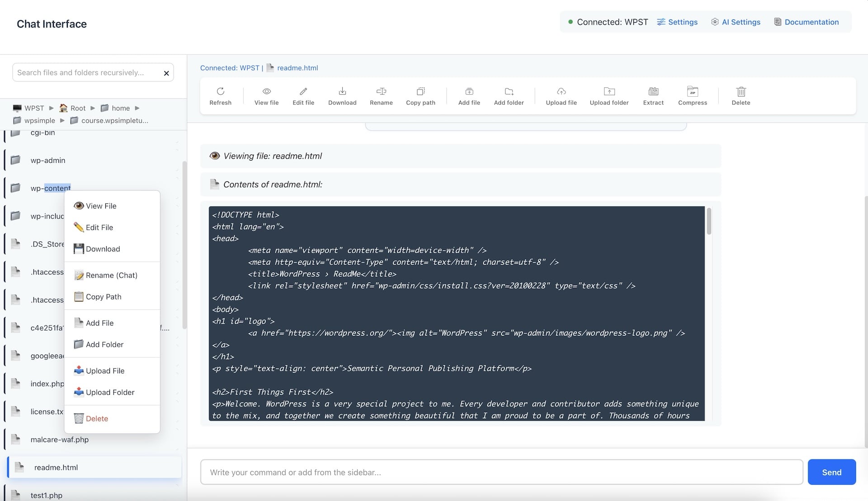
Task: Click the Viewing file: readme.html message
Action: [x=461, y=156]
